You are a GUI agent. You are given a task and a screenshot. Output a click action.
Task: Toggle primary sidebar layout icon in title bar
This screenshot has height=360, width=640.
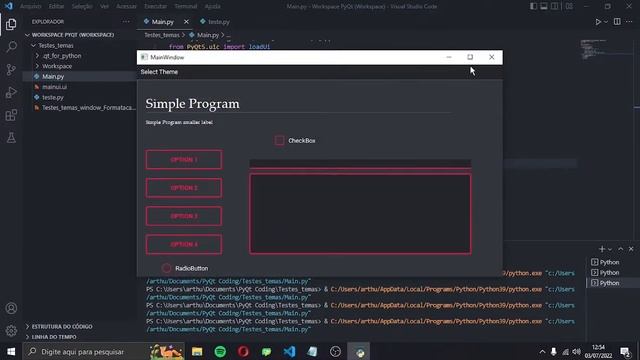533,6
